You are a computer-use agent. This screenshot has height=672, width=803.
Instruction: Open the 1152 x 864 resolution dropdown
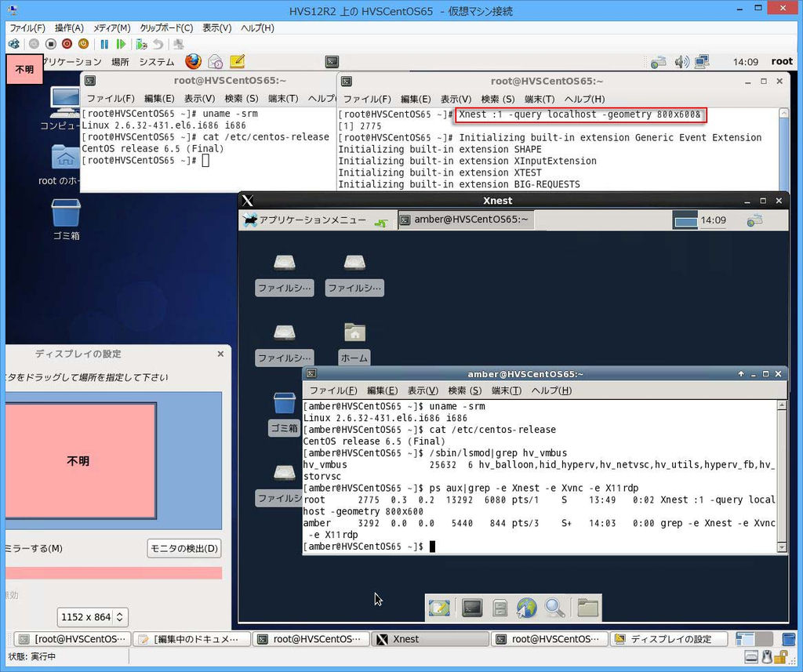click(93, 617)
